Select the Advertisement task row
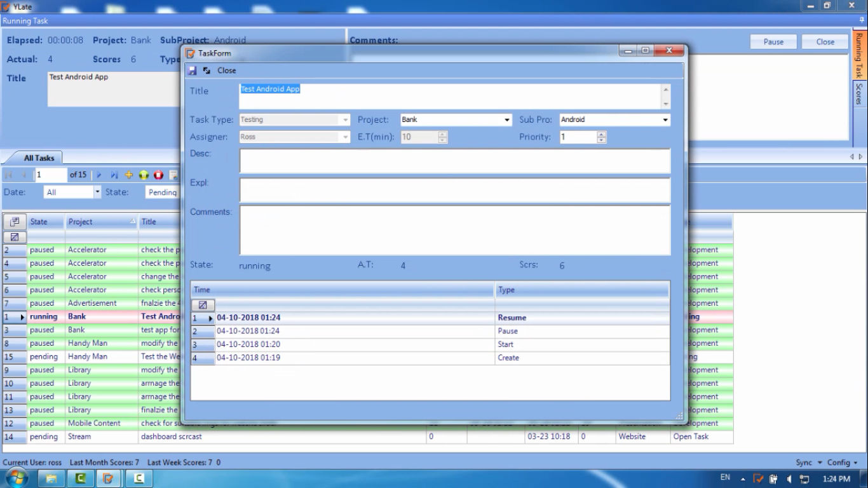This screenshot has height=488, width=868. [x=93, y=303]
